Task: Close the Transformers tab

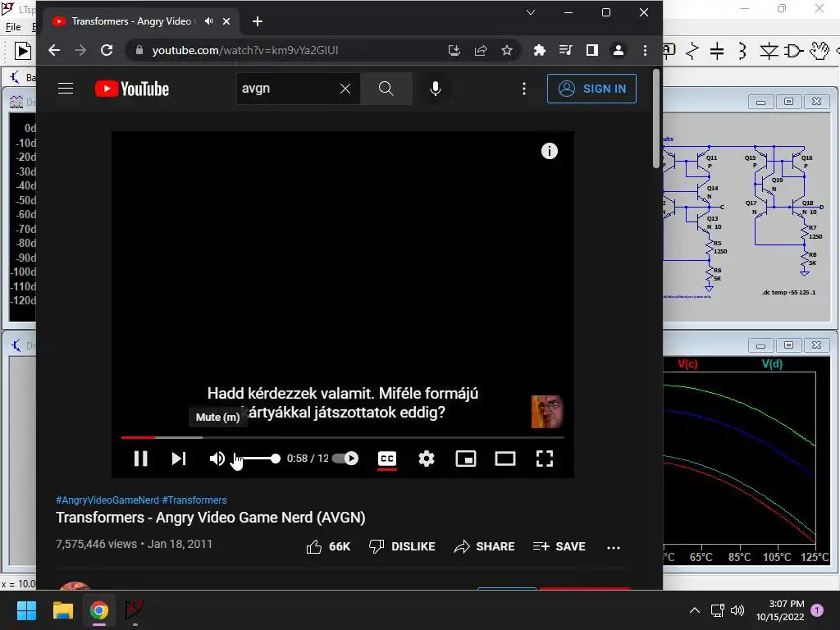Action: click(226, 21)
